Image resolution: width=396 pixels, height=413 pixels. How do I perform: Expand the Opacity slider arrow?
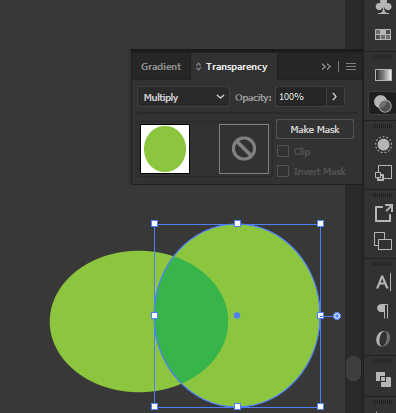click(x=335, y=97)
